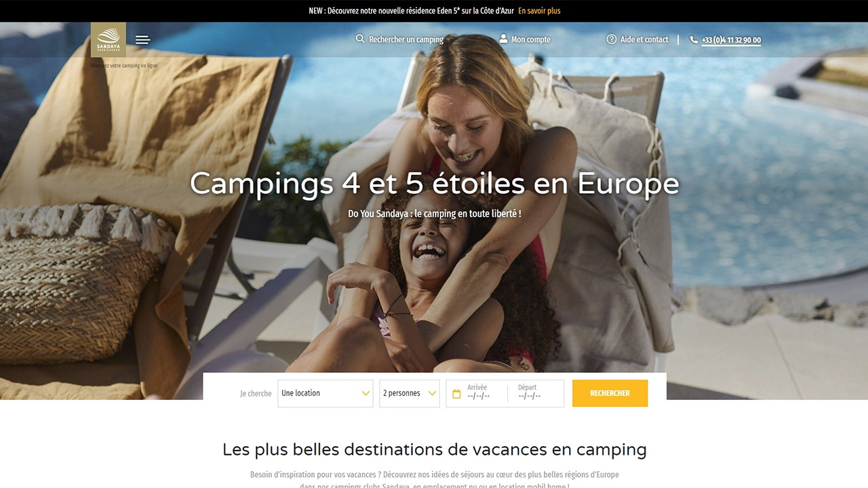
Task: Select the Arrivée date field
Action: pos(483,393)
